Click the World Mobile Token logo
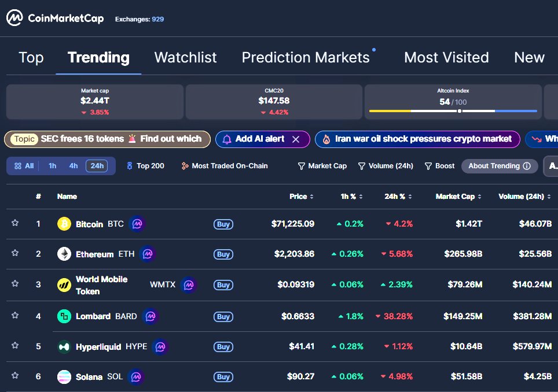The height and width of the screenshot is (392, 558). point(64,285)
